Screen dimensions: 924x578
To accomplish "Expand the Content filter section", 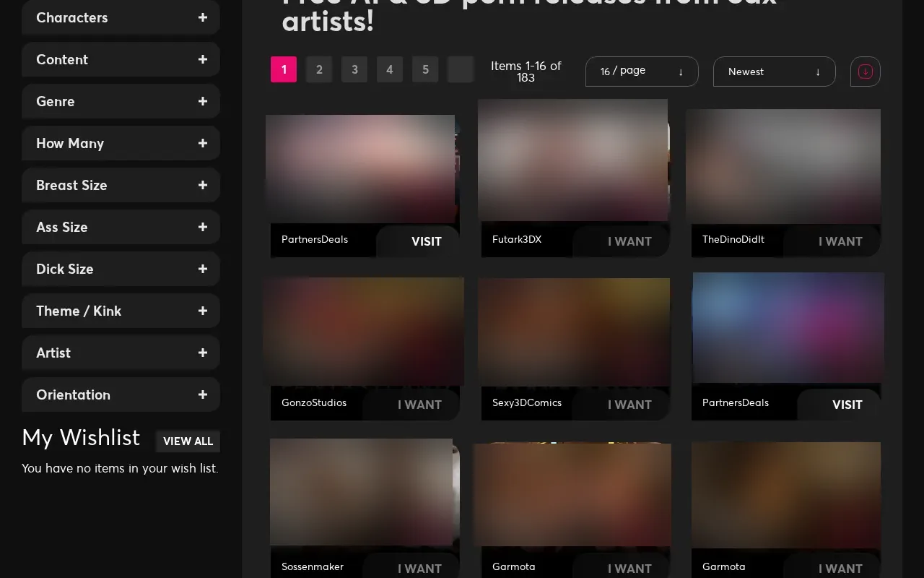I will coord(121,59).
